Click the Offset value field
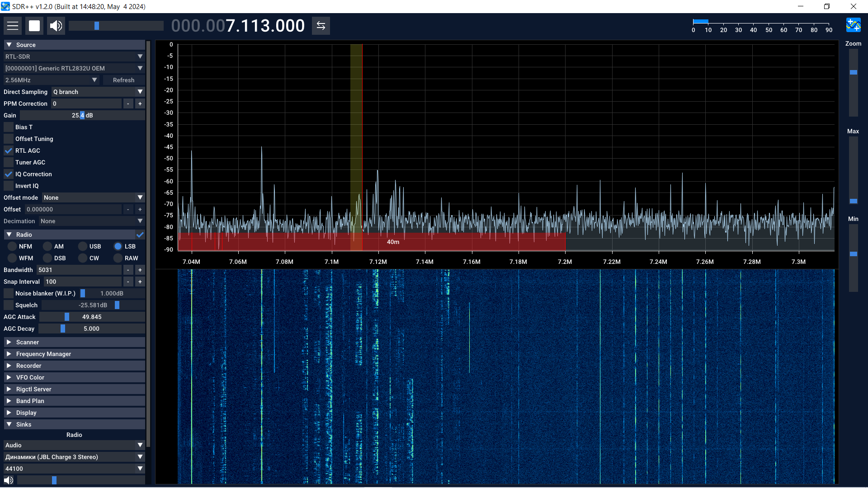 click(73, 209)
